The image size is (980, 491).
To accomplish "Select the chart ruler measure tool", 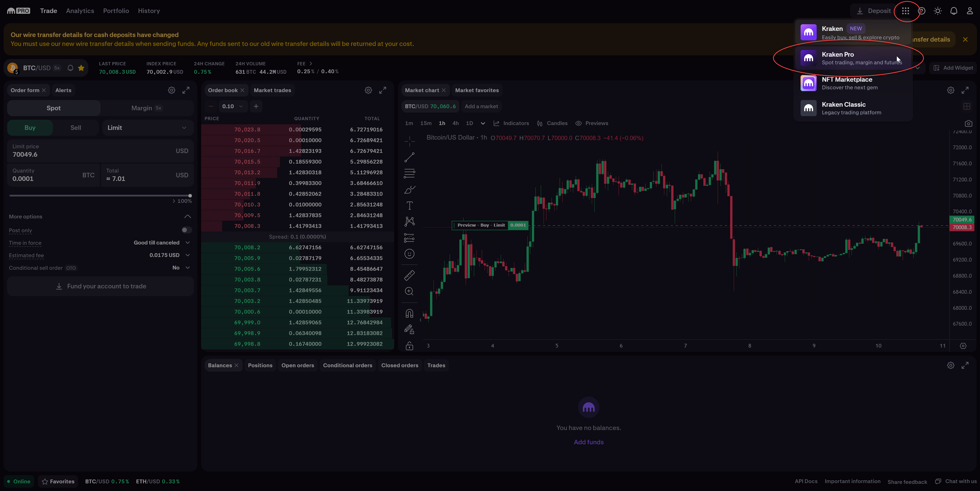I will tap(409, 275).
